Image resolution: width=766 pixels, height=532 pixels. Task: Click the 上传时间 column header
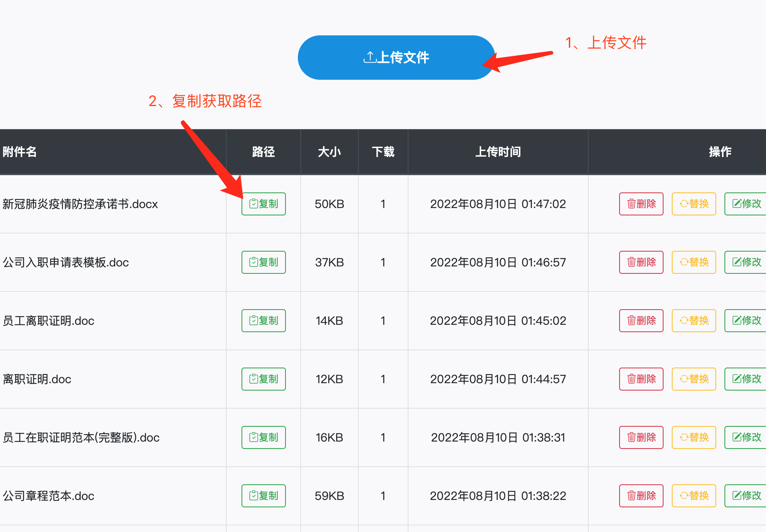click(x=498, y=152)
